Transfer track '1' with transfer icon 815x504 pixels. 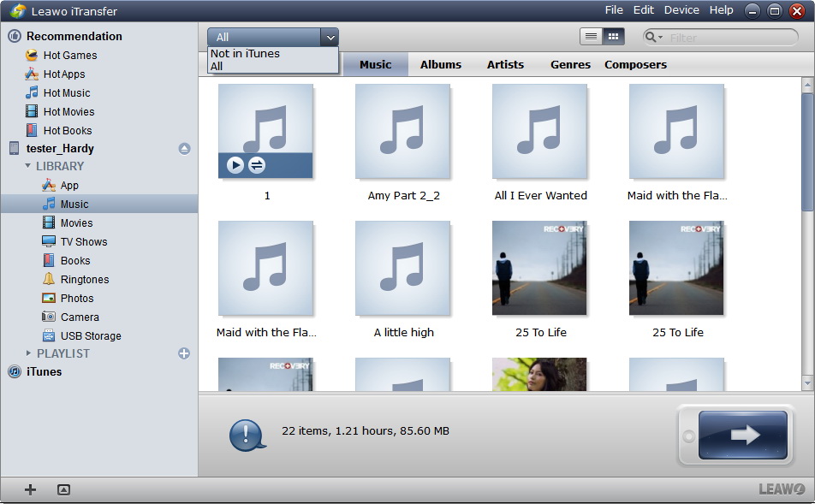coord(256,165)
